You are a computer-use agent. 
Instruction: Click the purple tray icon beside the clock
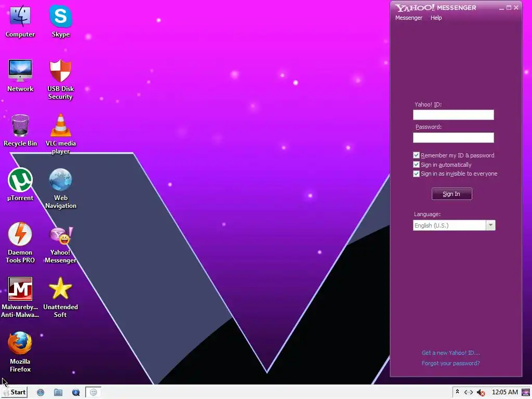526,392
